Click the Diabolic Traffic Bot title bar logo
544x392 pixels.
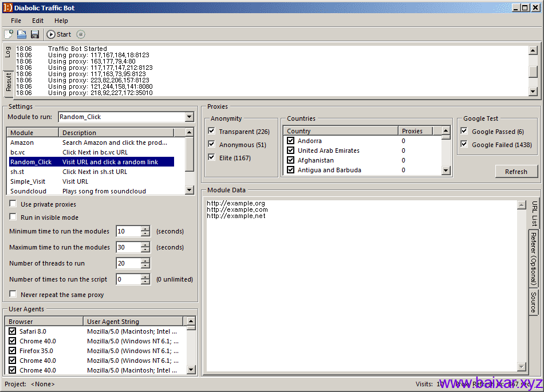click(x=7, y=7)
